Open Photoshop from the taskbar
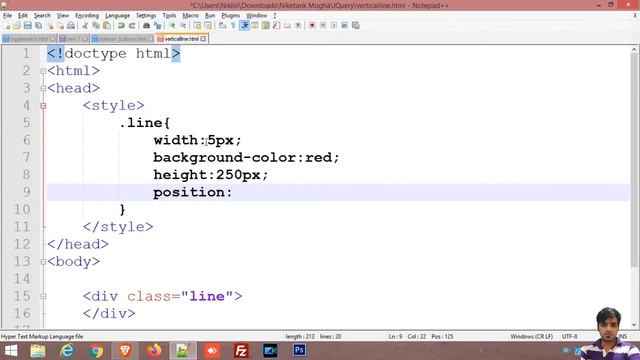The image size is (640, 360). pyautogui.click(x=299, y=351)
